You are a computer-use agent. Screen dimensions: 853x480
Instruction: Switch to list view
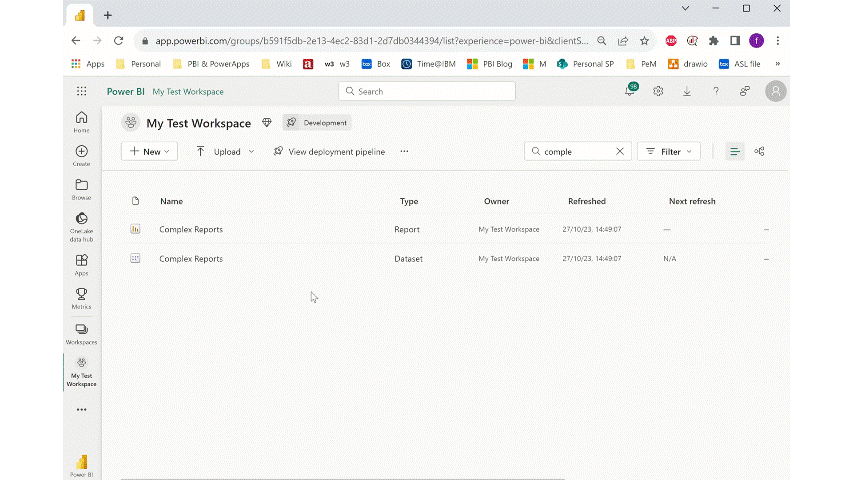click(735, 151)
